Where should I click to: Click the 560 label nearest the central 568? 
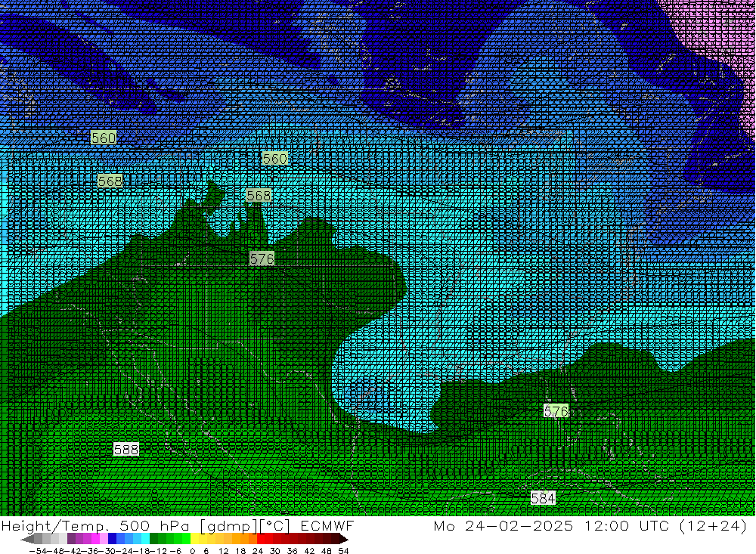275,158
